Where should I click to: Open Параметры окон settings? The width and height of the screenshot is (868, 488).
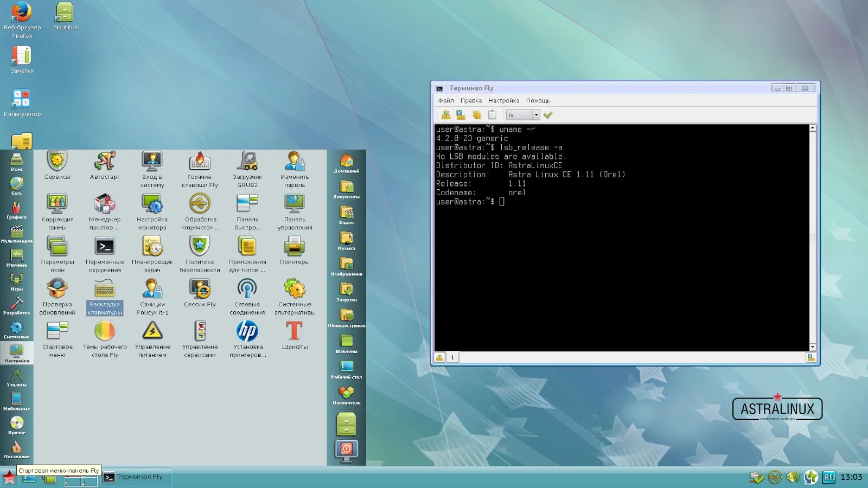(57, 254)
